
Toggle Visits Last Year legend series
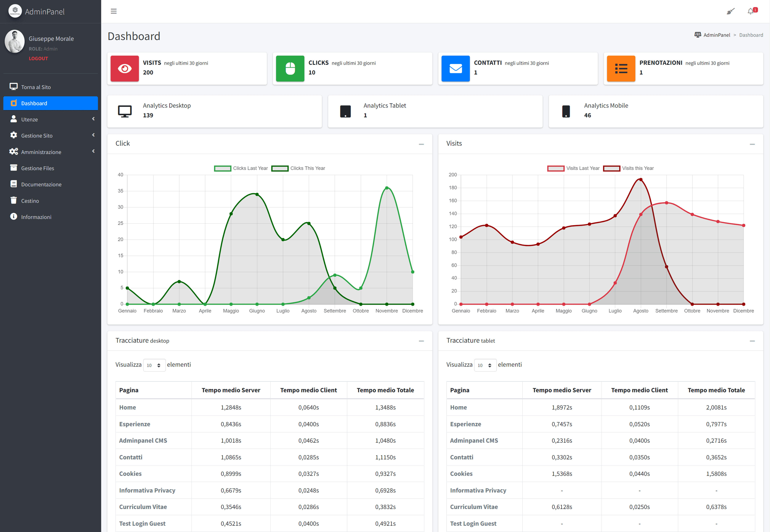pos(573,168)
